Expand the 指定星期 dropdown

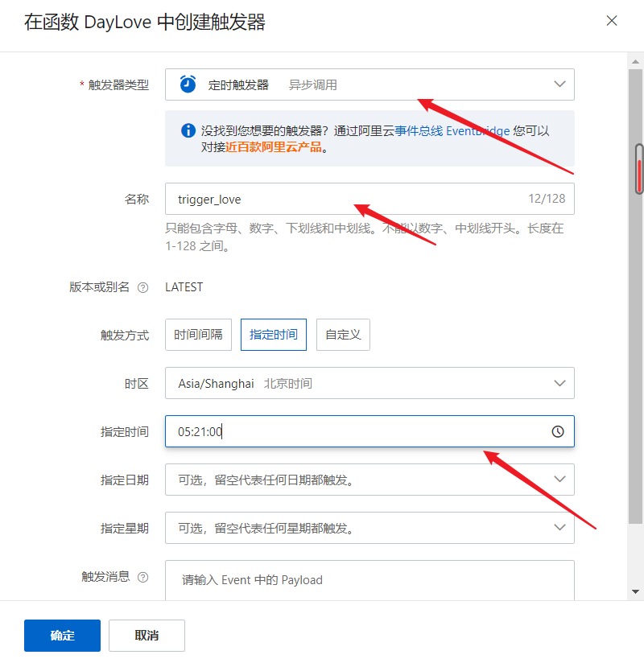369,528
